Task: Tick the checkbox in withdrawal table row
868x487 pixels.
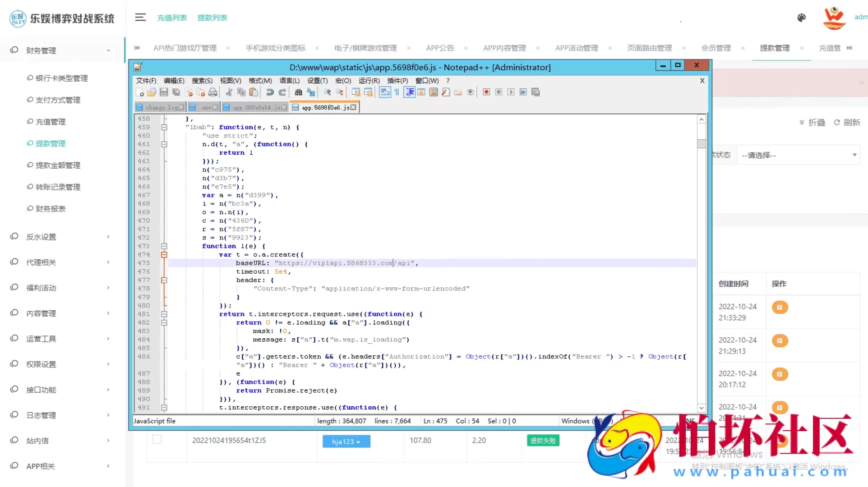Action: click(157, 439)
